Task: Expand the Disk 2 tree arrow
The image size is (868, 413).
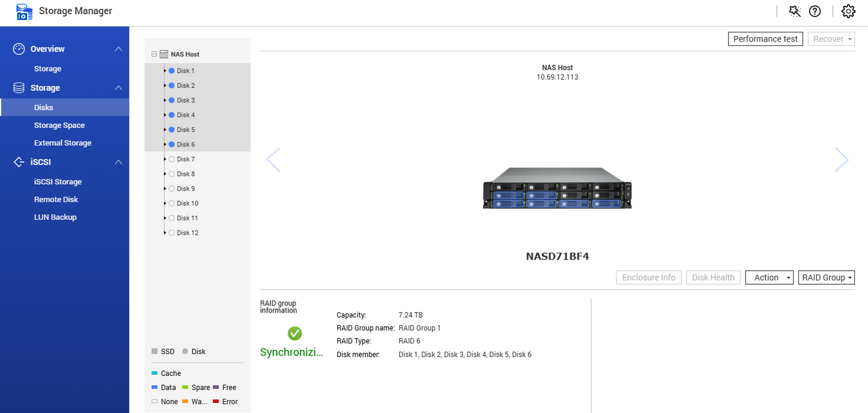Action: 165,86
